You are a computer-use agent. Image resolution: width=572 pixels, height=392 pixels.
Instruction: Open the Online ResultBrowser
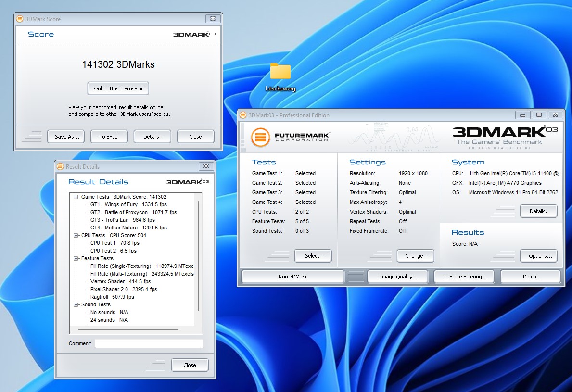pos(118,89)
